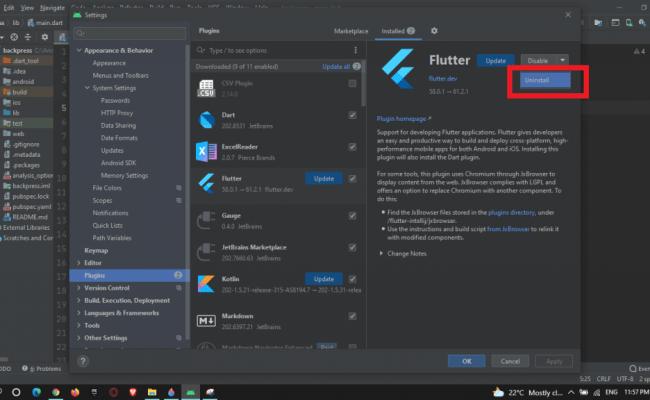Open the Edit menu in main window
Image resolution: width=650 pixels, height=400 pixels.
tap(9, 7)
